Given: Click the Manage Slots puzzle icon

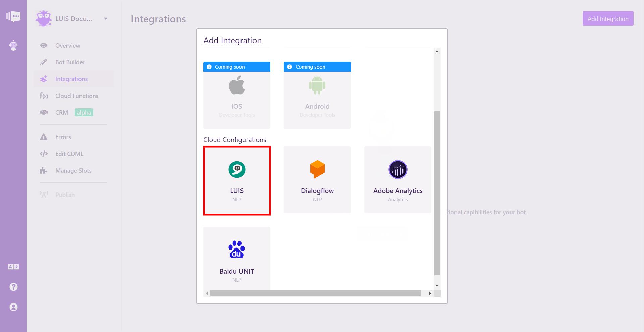Looking at the screenshot, I should [44, 170].
